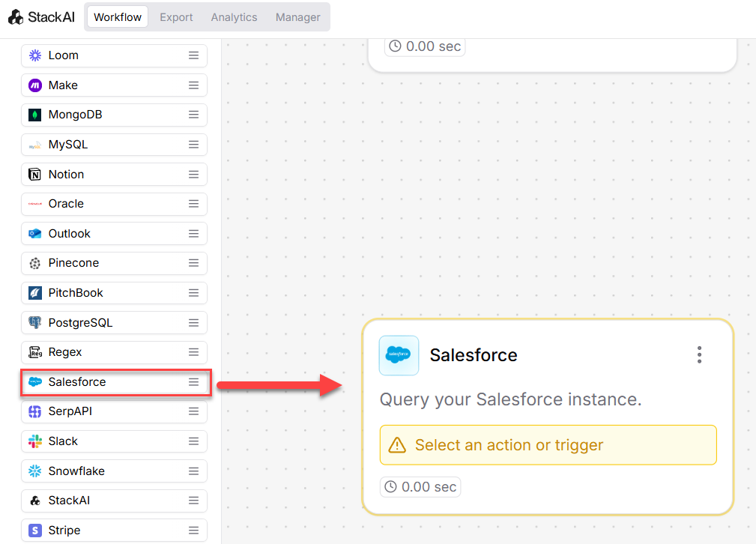Click the MongoDB leaf icon
This screenshot has width=756, height=544.
pyautogui.click(x=34, y=115)
